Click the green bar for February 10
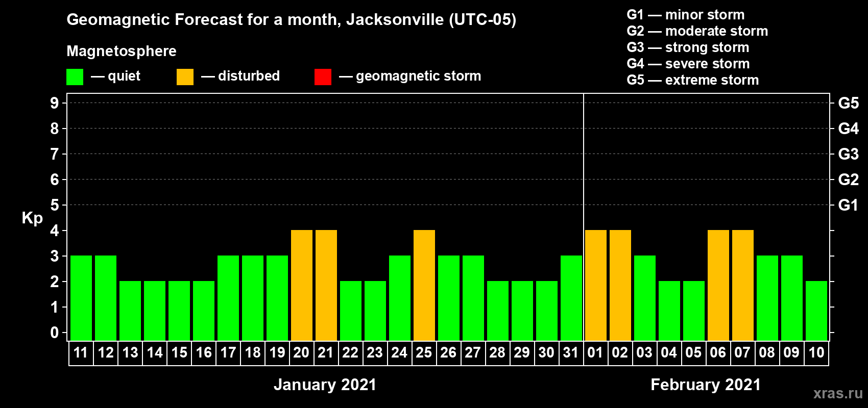The image size is (868, 408). (816, 311)
